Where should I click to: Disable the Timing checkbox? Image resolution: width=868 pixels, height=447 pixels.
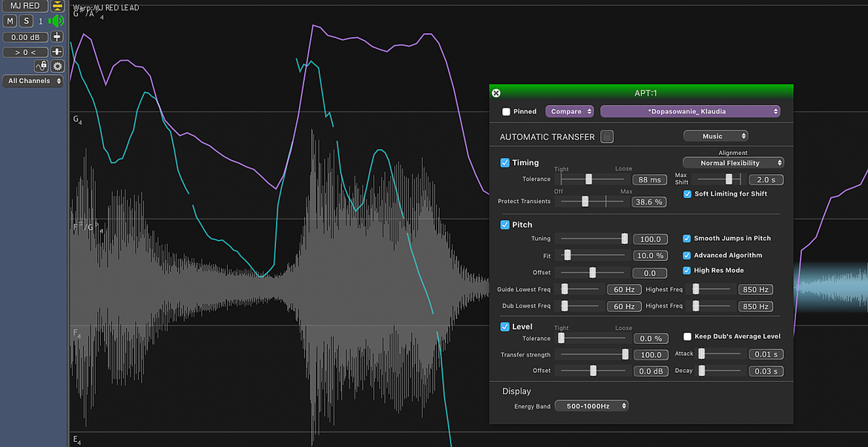tap(505, 162)
